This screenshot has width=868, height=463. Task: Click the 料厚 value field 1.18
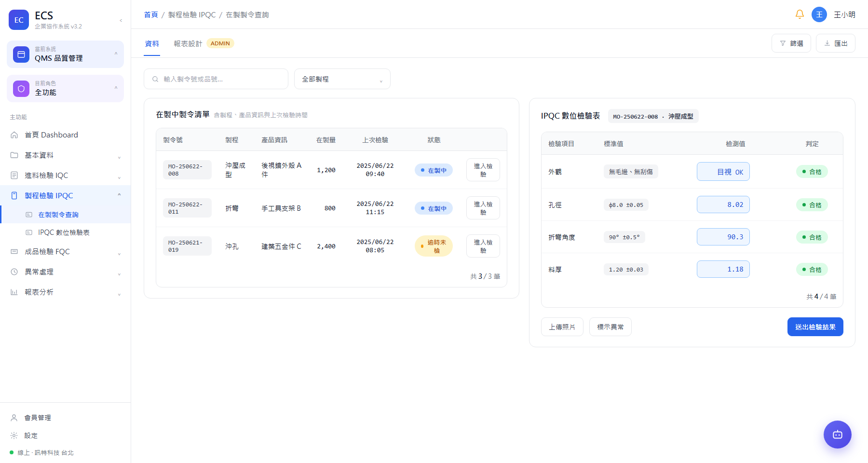tap(723, 269)
